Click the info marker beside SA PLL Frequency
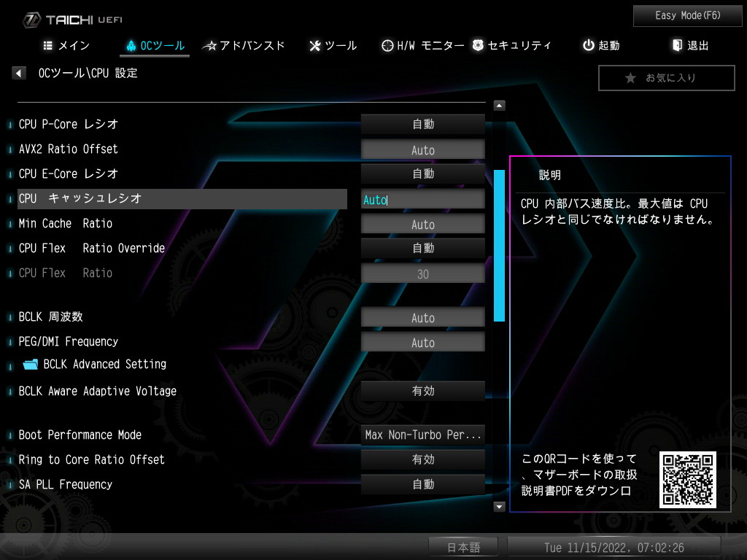The height and width of the screenshot is (560, 747). [x=10, y=485]
